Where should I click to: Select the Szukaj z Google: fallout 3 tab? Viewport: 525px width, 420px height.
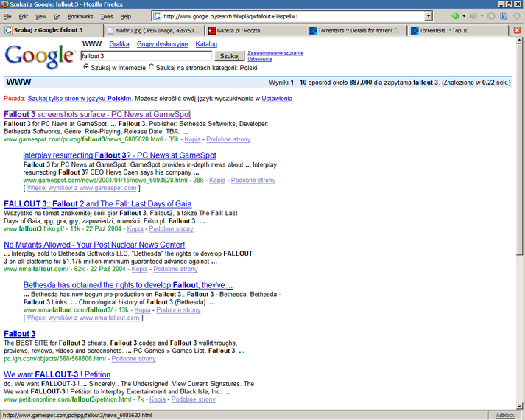(52, 30)
